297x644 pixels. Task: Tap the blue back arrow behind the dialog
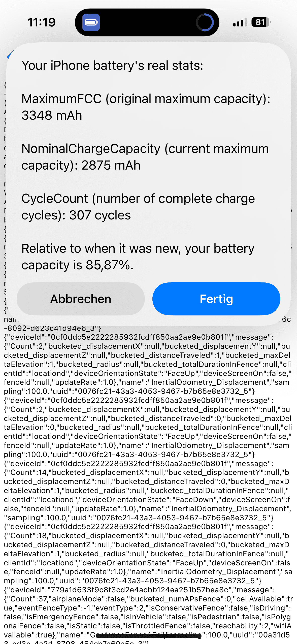10,54
